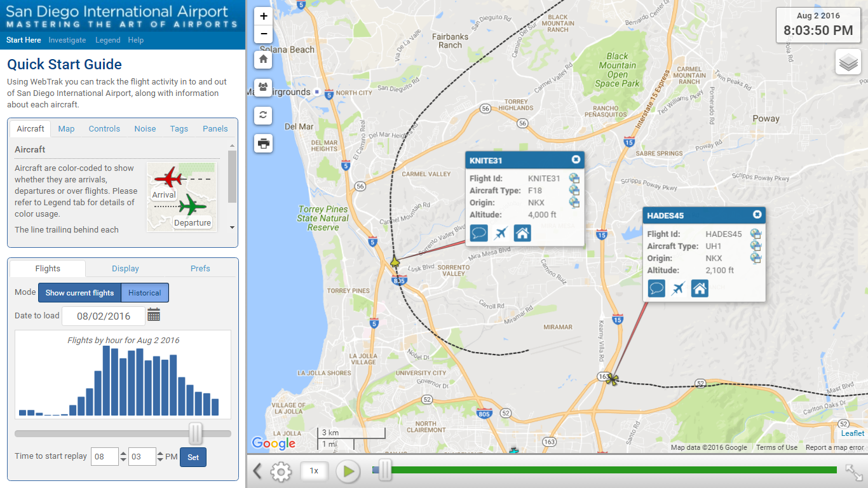This screenshot has width=868, height=488.
Task: Click globe icon beside F18 aircraft type
Action: click(x=574, y=191)
